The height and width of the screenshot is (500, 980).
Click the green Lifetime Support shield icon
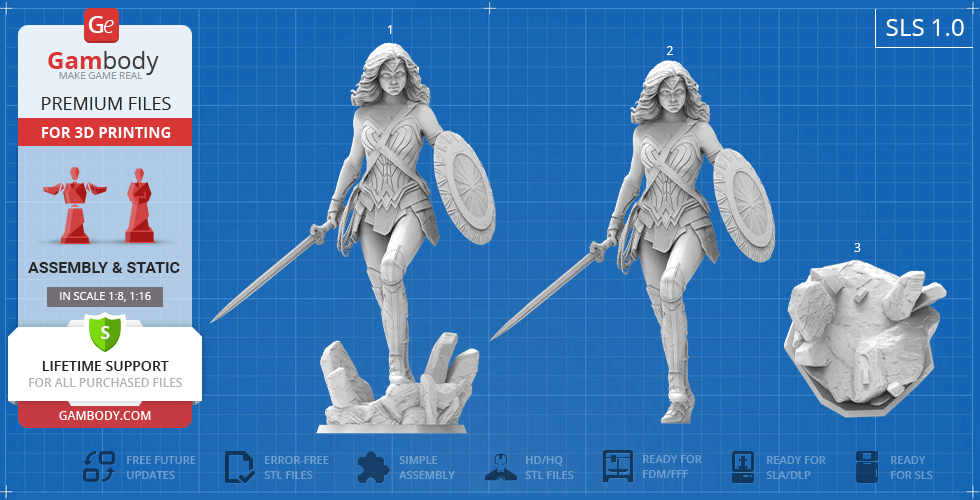pyautogui.click(x=105, y=332)
